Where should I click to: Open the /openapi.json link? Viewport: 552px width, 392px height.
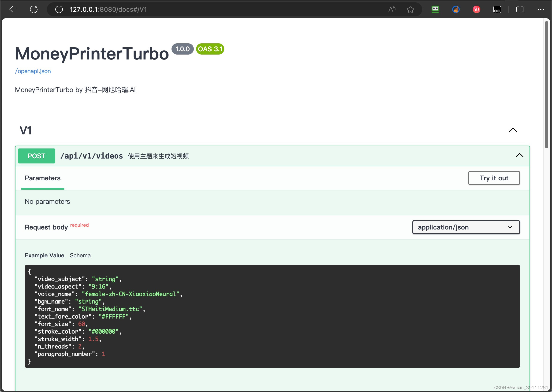pyautogui.click(x=33, y=71)
